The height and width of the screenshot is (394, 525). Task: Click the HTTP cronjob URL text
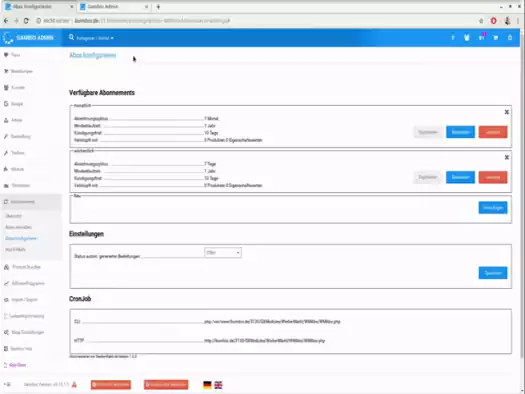(x=265, y=341)
